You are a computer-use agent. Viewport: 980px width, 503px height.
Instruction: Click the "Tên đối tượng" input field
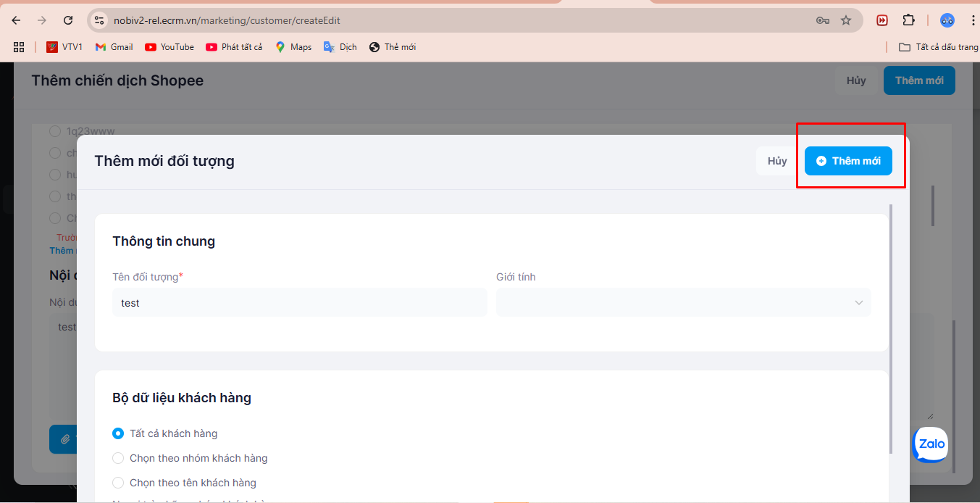[299, 303]
